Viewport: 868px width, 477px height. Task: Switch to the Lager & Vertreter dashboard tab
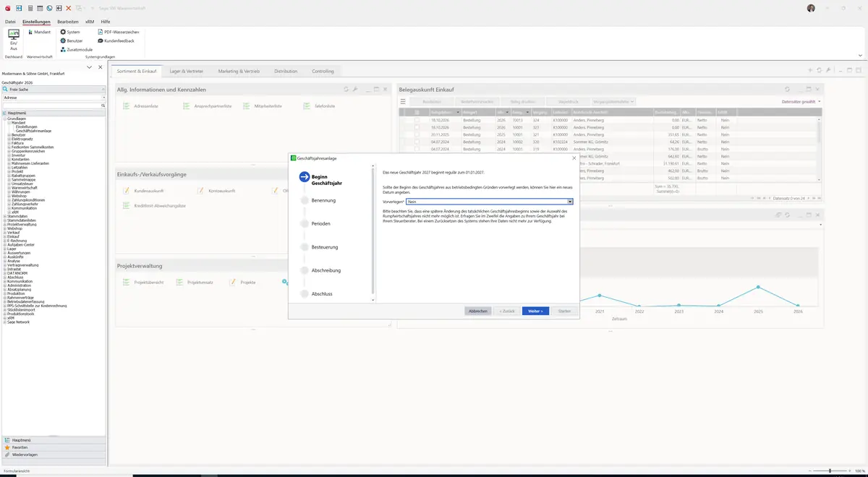point(187,72)
